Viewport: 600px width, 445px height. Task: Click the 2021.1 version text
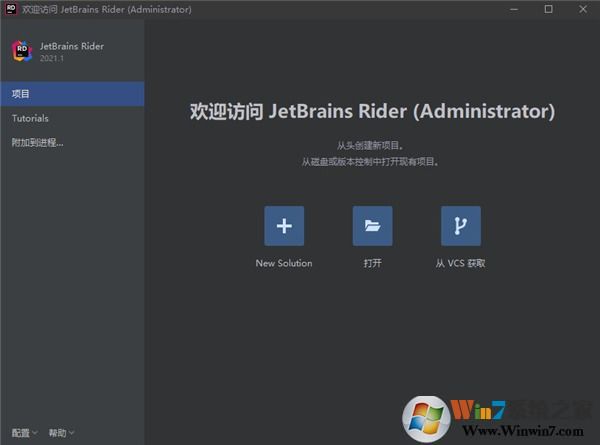point(52,59)
